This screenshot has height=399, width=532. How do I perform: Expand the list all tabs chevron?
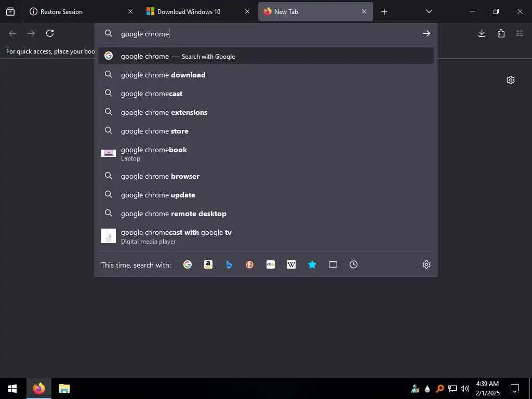tap(429, 11)
